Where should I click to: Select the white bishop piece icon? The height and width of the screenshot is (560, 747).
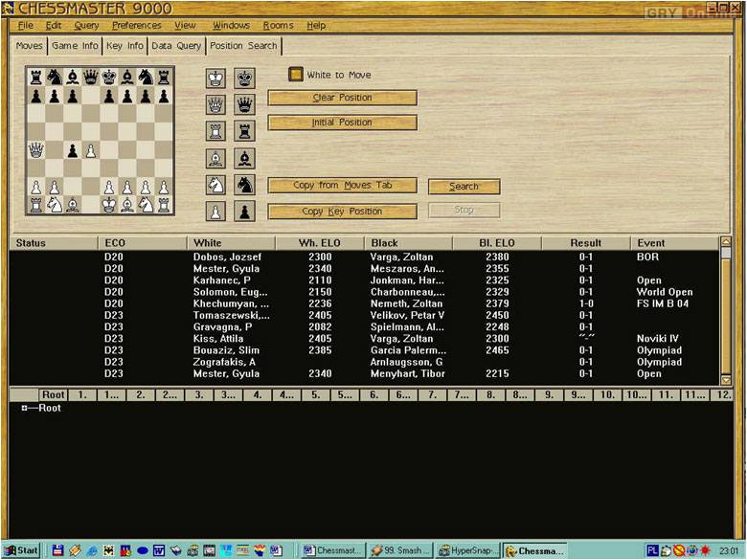click(x=215, y=158)
